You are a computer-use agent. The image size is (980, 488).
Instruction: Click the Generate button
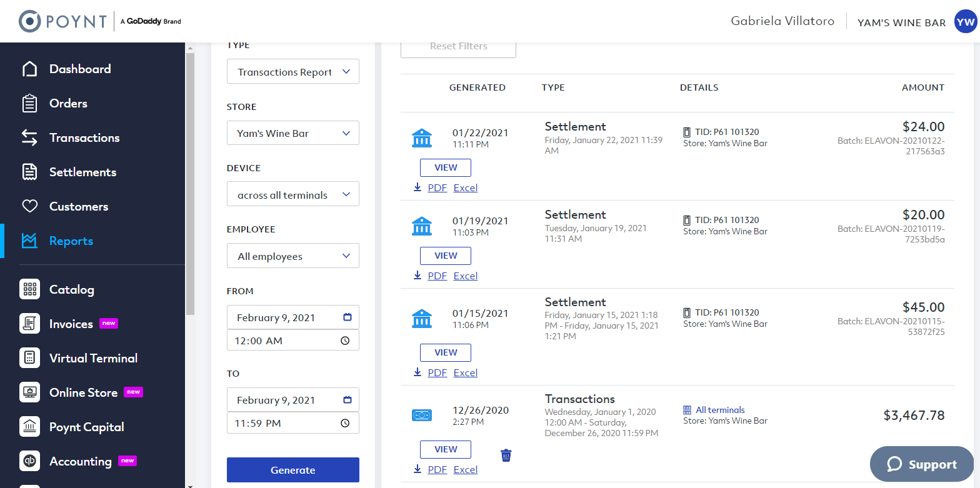coord(293,470)
